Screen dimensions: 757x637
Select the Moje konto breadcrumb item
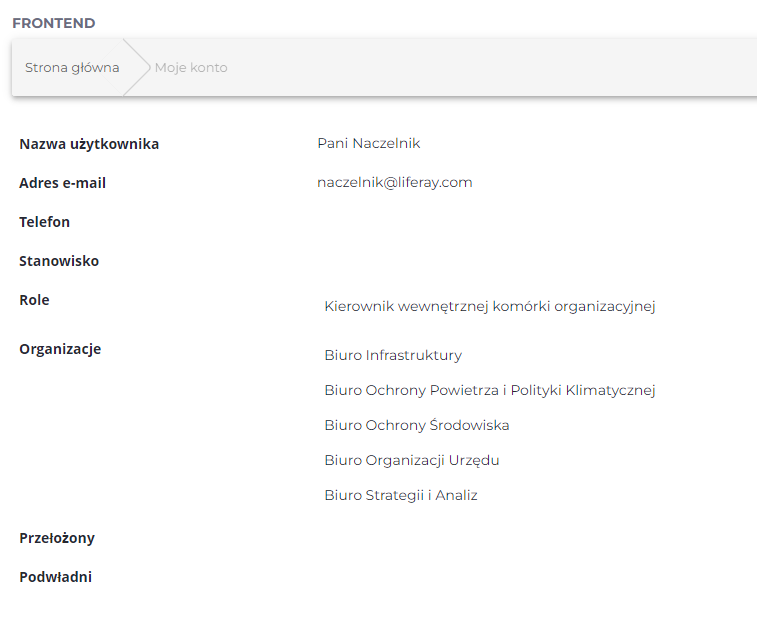point(191,68)
